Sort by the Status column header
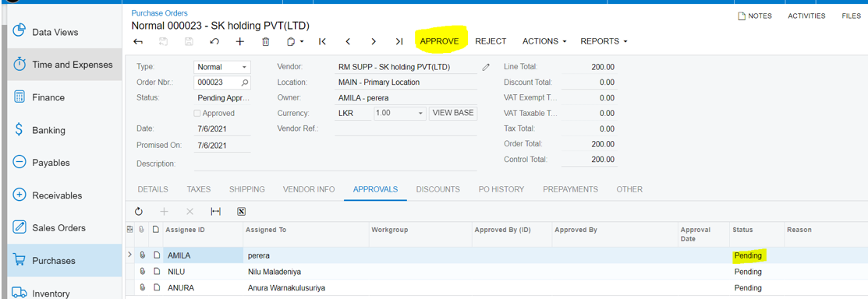 756,230
